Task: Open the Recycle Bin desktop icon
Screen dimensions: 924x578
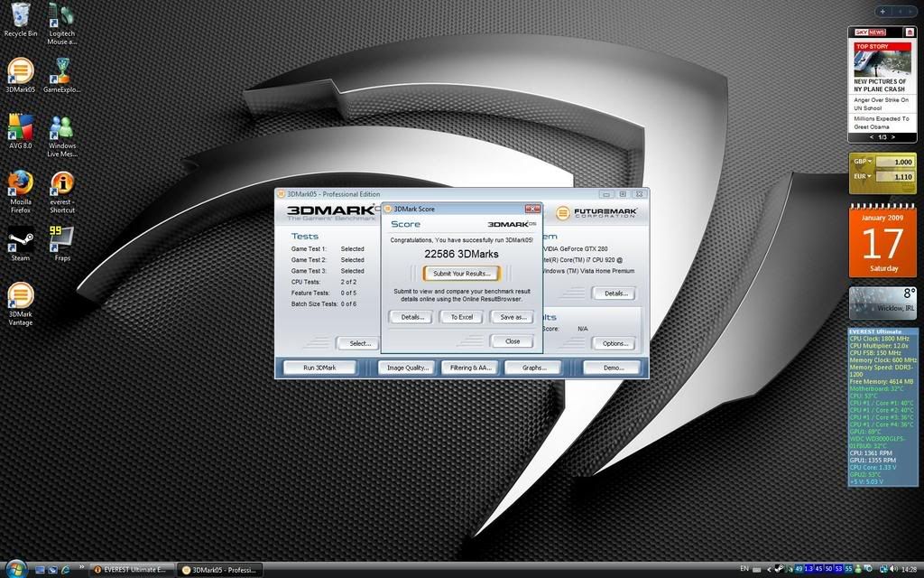Action: [20, 20]
